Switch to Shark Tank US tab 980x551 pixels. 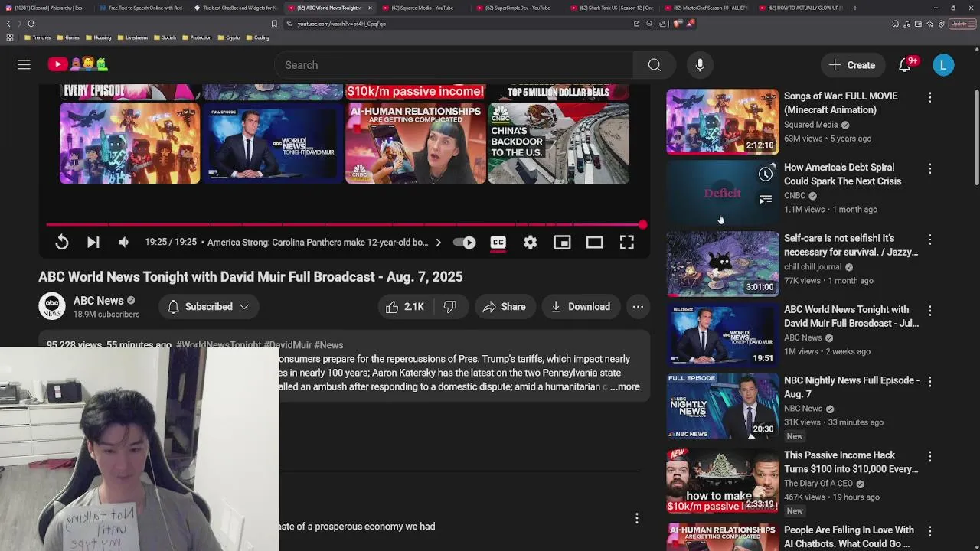(x=612, y=8)
